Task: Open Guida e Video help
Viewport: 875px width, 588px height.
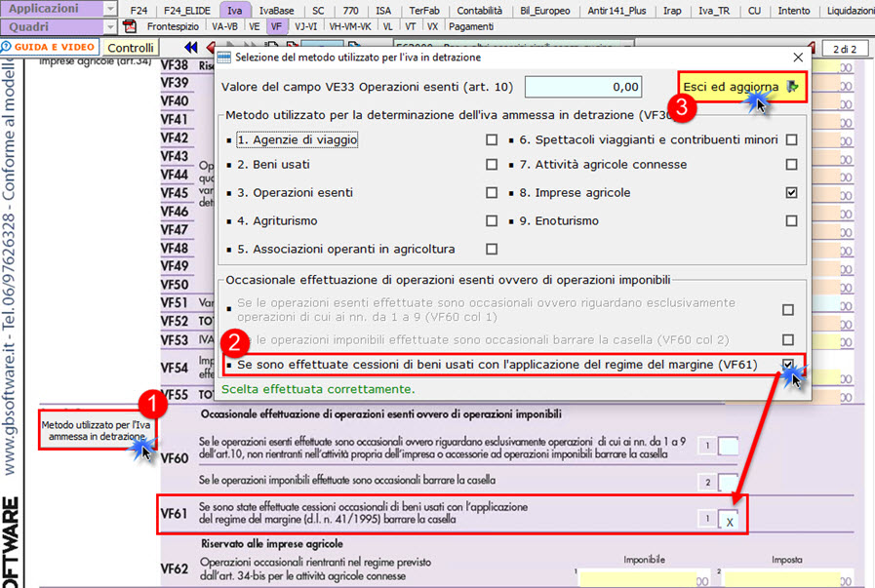Action: coord(49,47)
